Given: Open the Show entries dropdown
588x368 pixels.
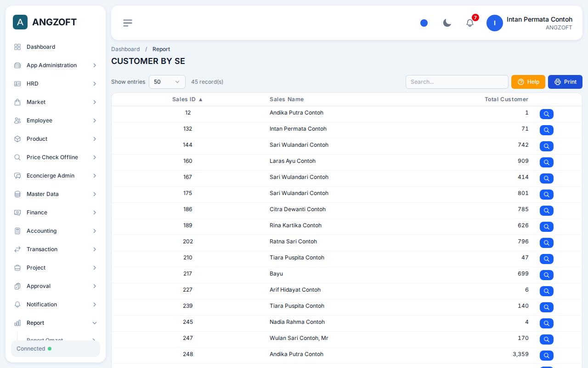Looking at the screenshot, I should (x=167, y=82).
